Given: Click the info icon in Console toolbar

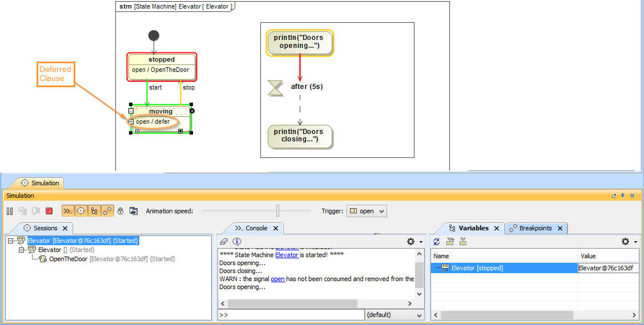Looking at the screenshot, I should 236,242.
